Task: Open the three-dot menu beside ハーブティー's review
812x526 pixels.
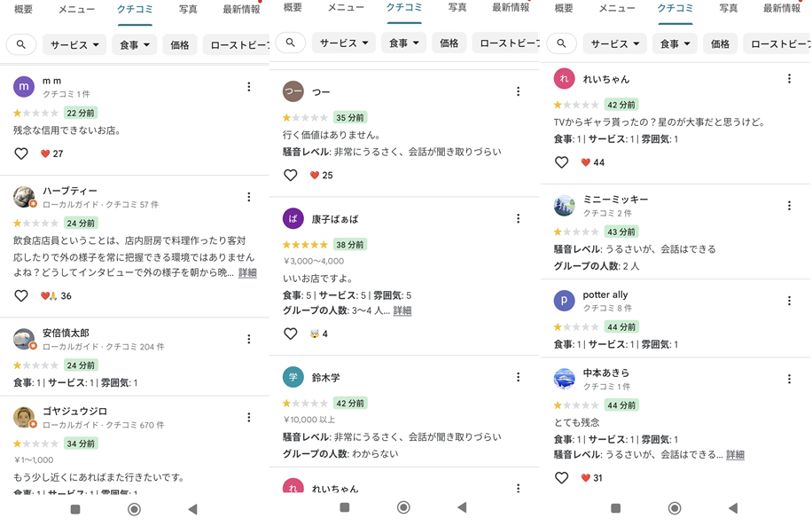Action: click(249, 197)
